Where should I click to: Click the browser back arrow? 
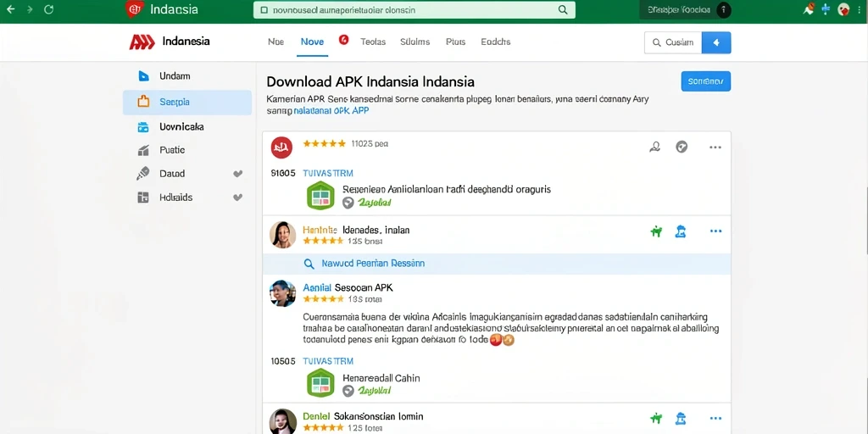click(10, 9)
